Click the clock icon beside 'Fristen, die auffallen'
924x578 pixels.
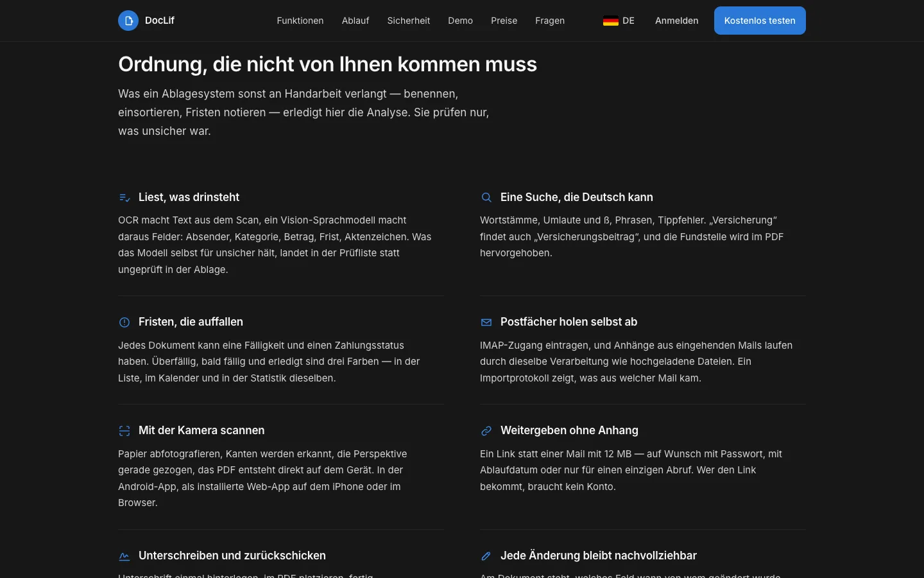click(124, 322)
